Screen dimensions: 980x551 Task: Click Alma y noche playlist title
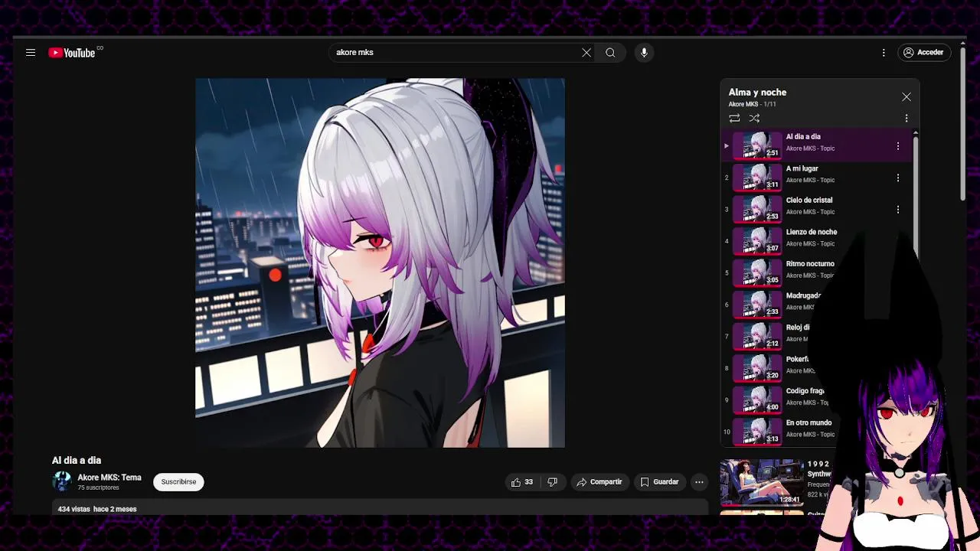pos(757,93)
